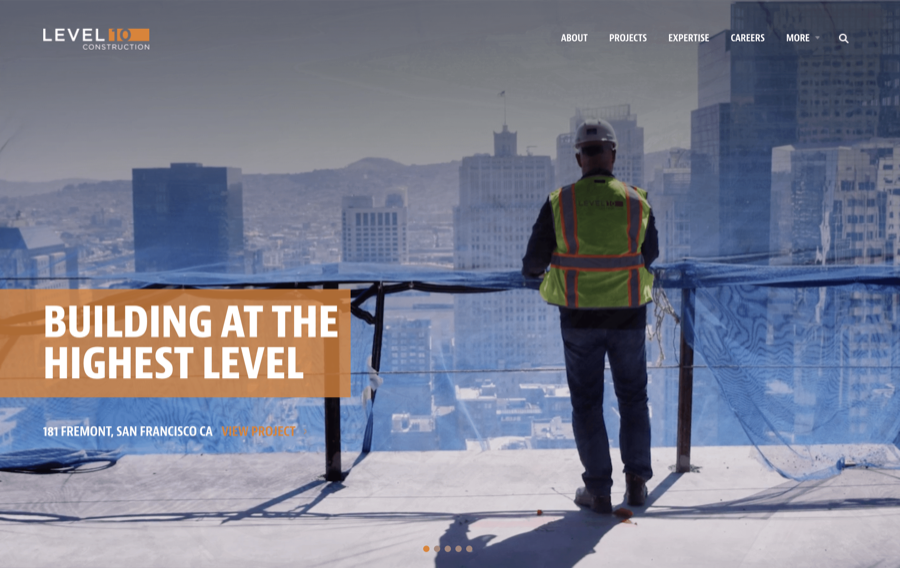Navigate to the Careers page
Viewport: 900px width, 568px height.
click(747, 38)
